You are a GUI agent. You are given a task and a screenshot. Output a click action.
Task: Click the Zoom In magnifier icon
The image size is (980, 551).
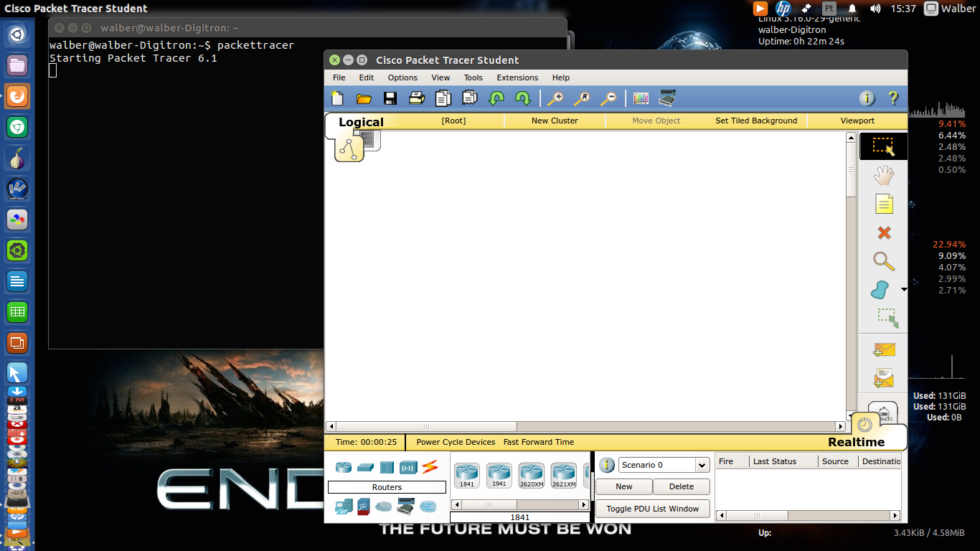click(555, 98)
